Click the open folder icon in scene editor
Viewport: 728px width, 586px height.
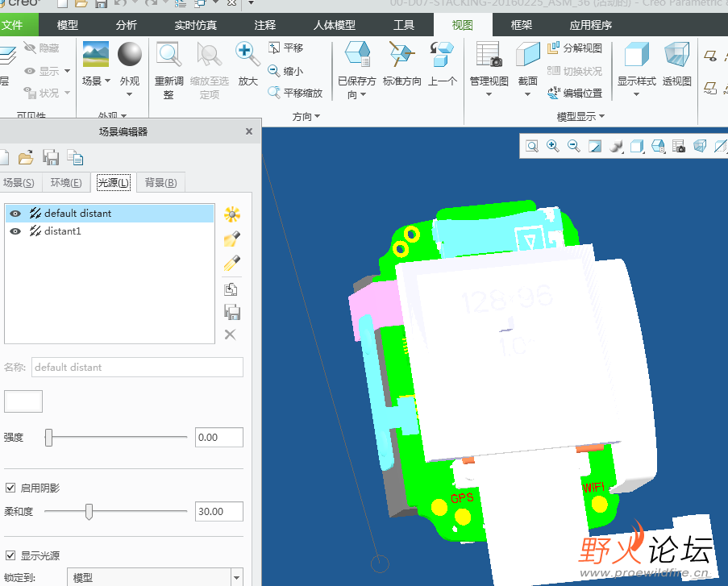26,157
